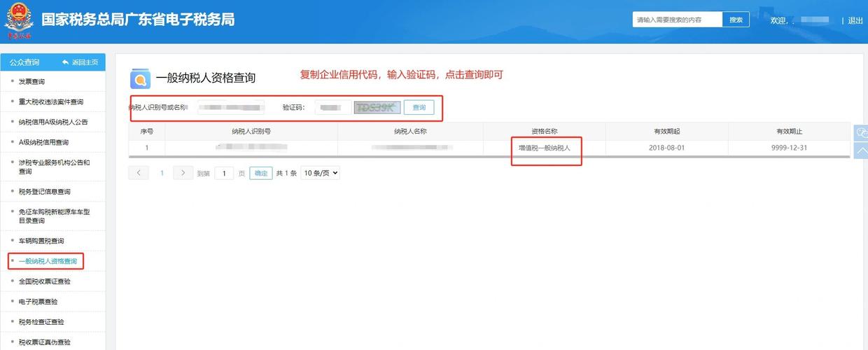Click the back-to-top arrow on right edge
868x350 pixels.
[862, 149]
